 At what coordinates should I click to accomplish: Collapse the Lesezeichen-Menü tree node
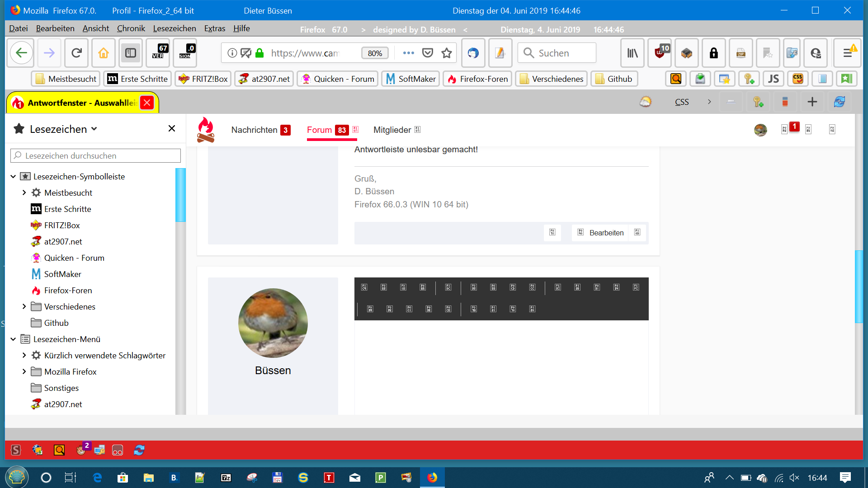(x=13, y=339)
